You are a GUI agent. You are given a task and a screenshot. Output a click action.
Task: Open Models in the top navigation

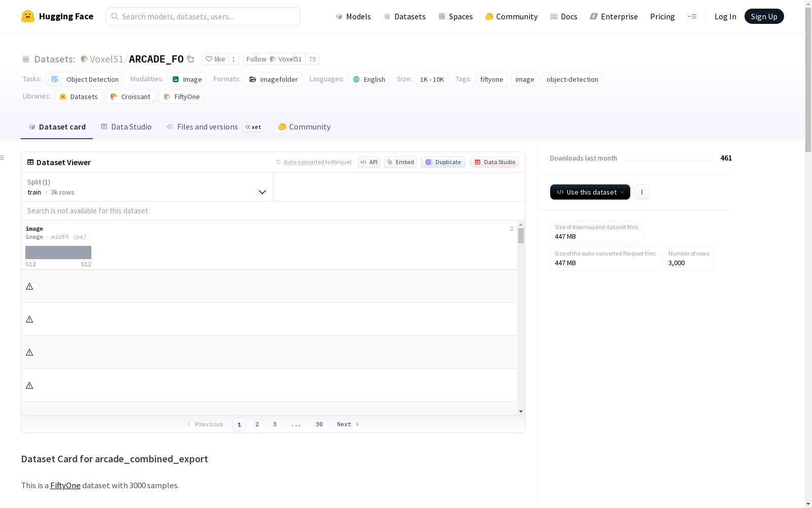tap(353, 16)
